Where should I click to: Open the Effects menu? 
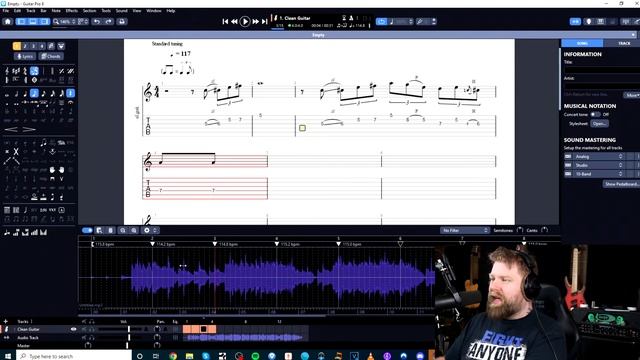click(72, 11)
